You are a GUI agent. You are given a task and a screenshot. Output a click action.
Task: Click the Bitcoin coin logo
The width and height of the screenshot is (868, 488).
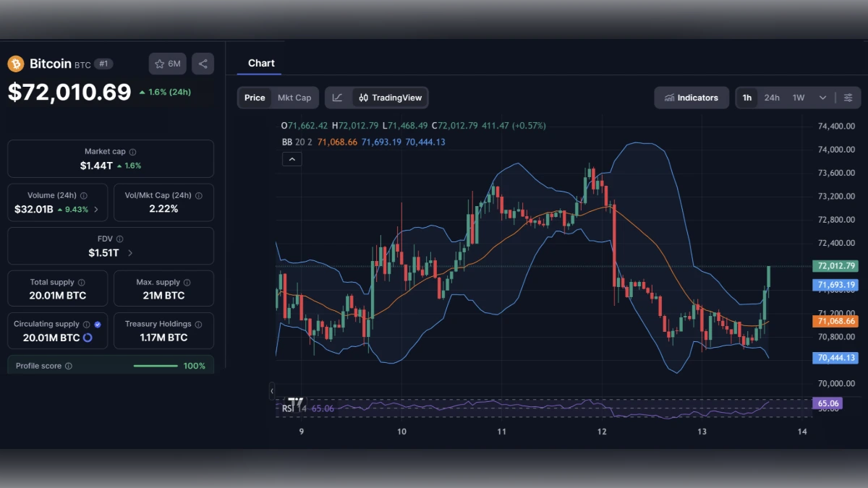point(14,64)
